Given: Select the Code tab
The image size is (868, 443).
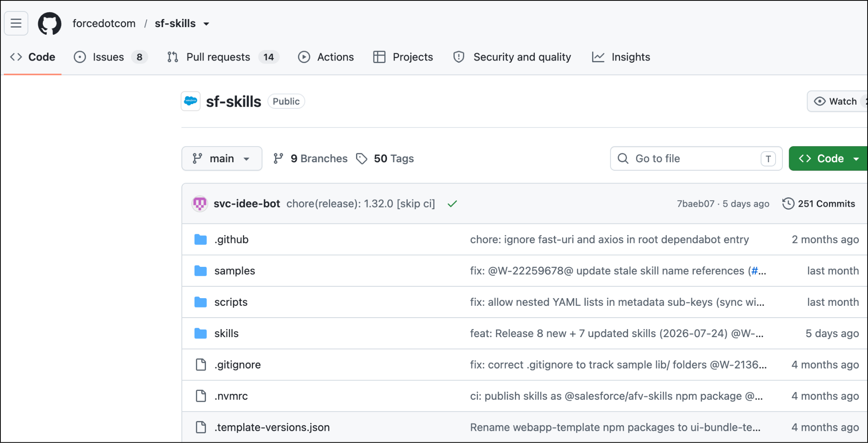Looking at the screenshot, I should 33,57.
